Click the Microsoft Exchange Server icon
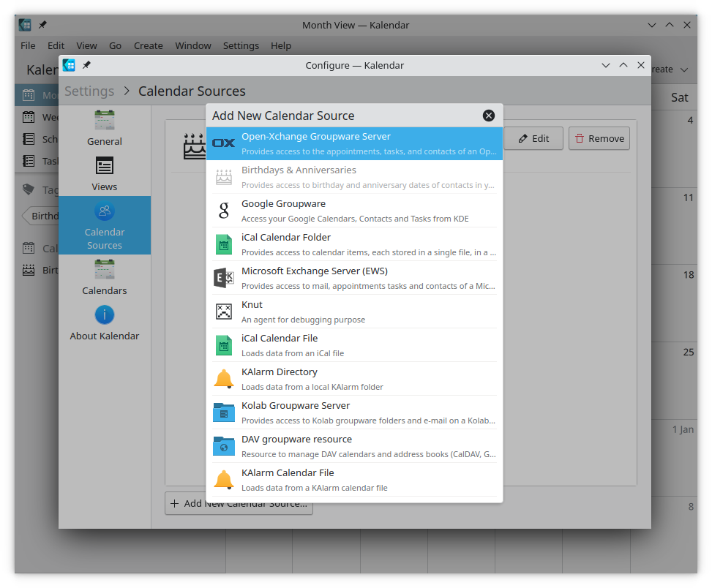Viewport: 712px width, 588px height. point(224,278)
